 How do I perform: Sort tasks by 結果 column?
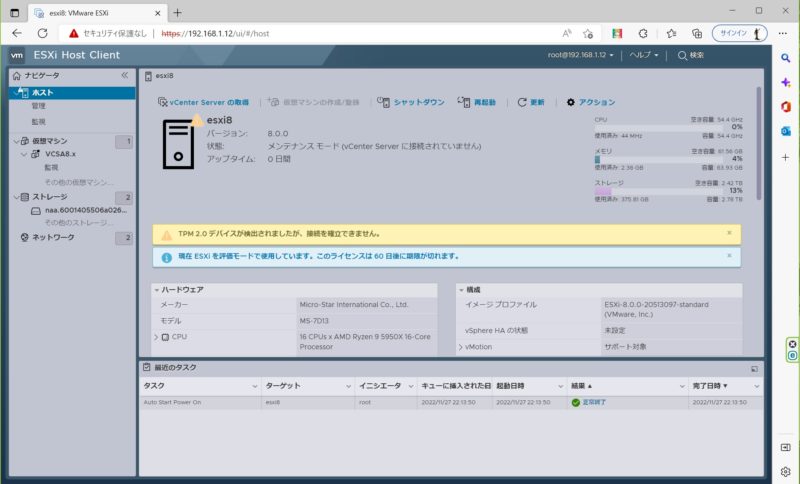[627, 386]
